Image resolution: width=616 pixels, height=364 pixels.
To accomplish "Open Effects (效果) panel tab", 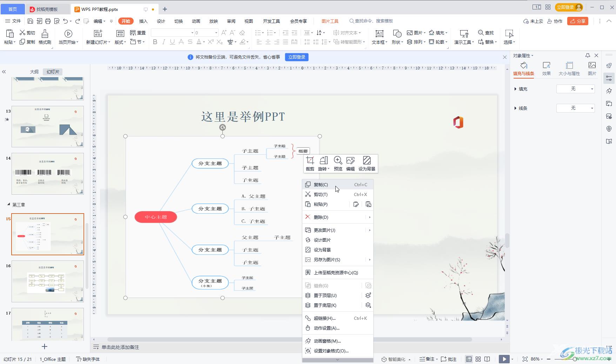I will (547, 69).
